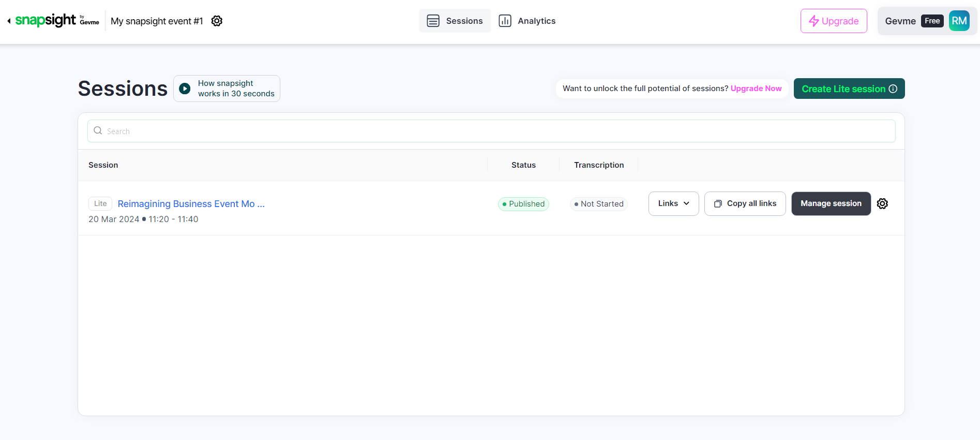This screenshot has height=440, width=980.
Task: Click the search magnifier icon
Action: coord(98,131)
